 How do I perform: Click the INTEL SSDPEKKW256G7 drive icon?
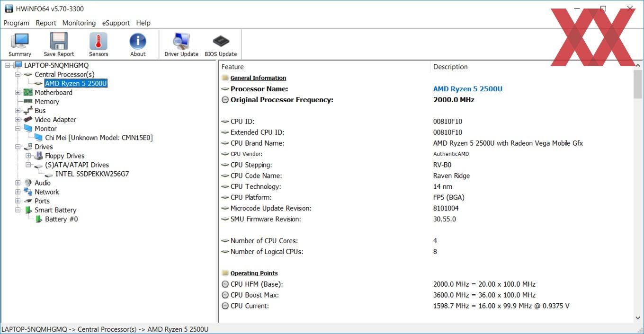tap(49, 174)
